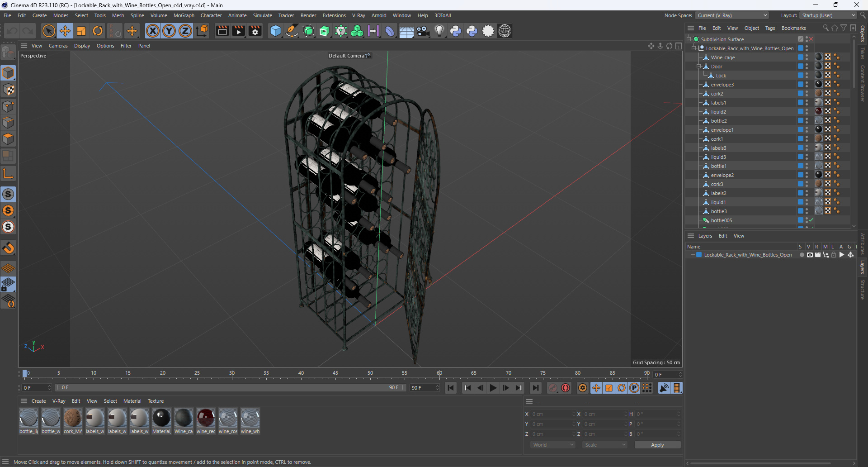Open the material manager hamburger menu
The height and width of the screenshot is (467, 868).
point(24,401)
